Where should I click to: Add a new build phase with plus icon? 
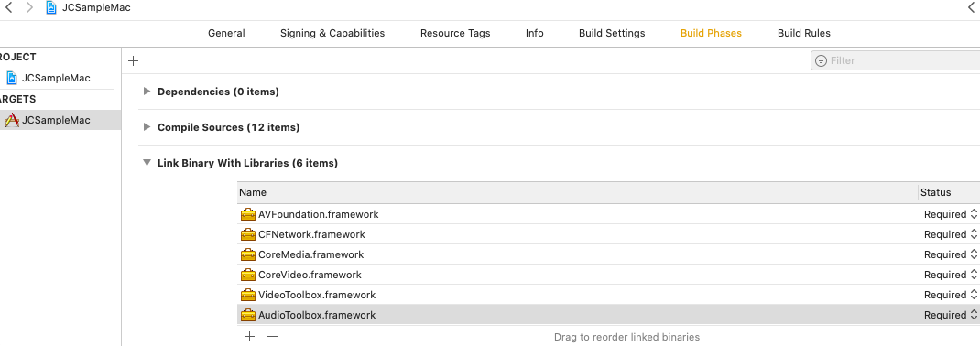[133, 60]
